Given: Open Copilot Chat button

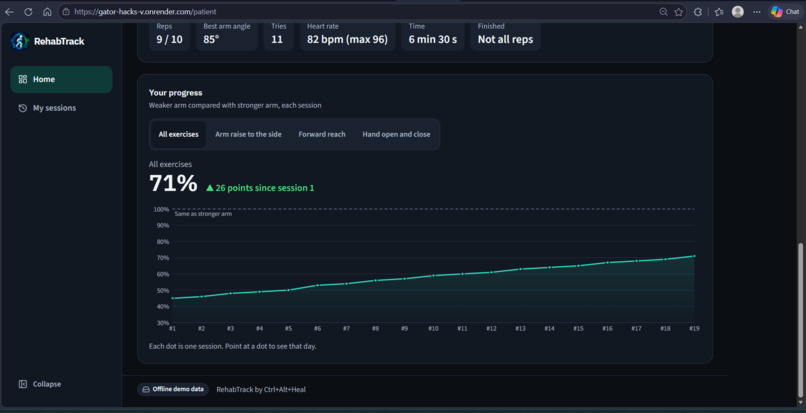Looking at the screenshot, I should click(785, 12).
